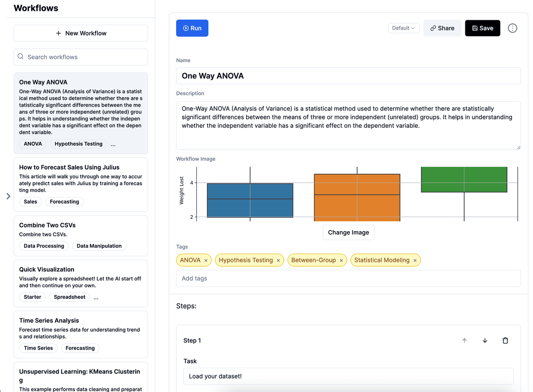Click the Statistical Modeling tag label

[381, 260]
